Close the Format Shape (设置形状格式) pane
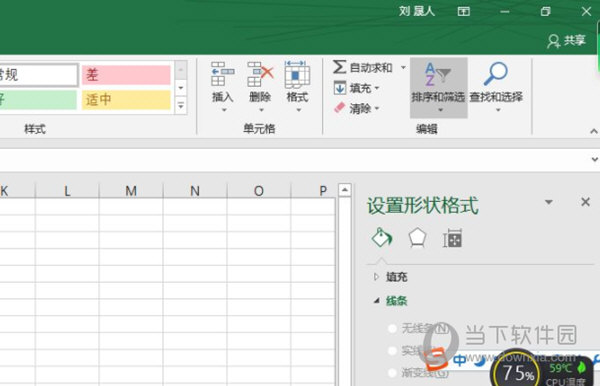 point(585,202)
